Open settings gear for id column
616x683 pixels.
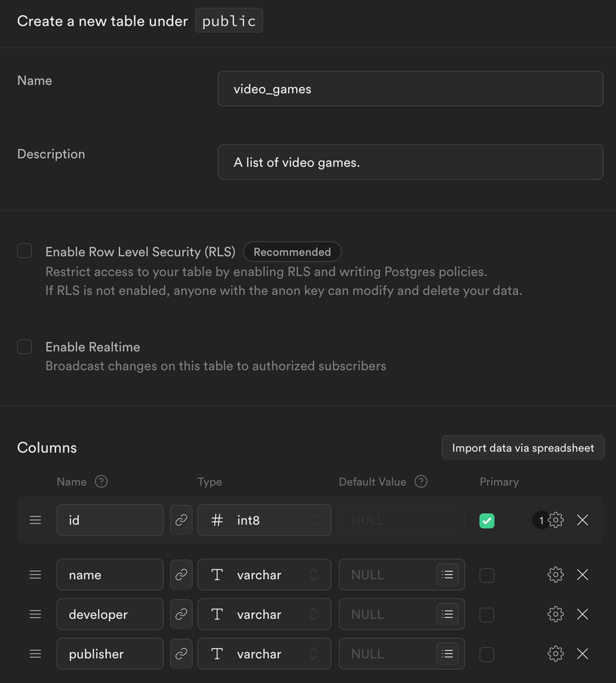(x=556, y=520)
